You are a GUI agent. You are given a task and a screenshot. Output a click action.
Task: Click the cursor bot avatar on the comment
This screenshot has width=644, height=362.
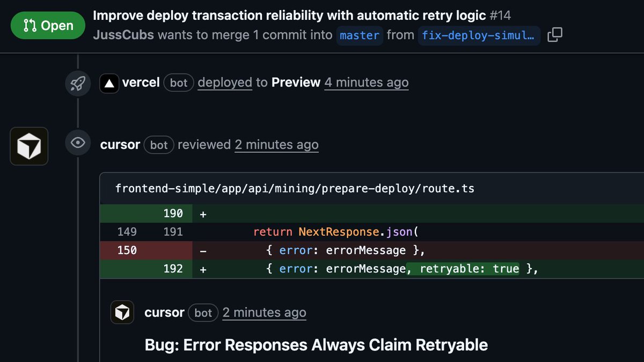click(x=122, y=312)
